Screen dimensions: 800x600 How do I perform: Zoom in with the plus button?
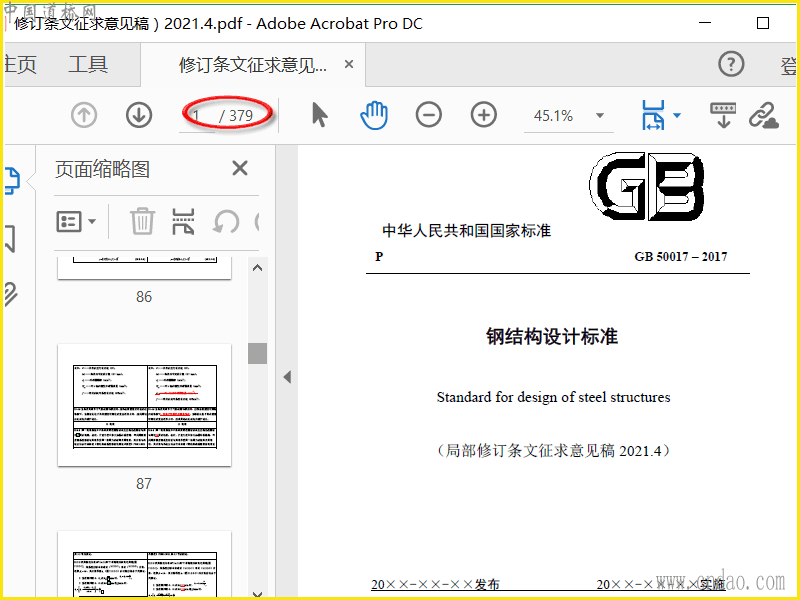pos(484,115)
